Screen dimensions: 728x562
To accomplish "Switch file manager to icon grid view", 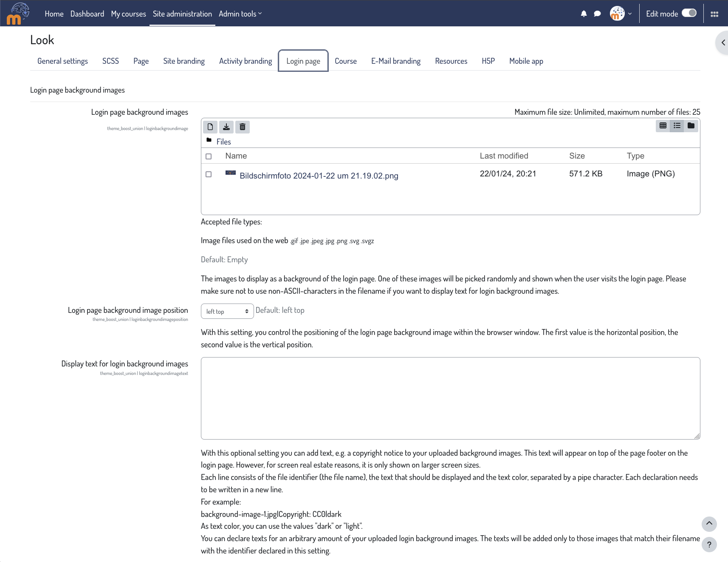I will 663,125.
